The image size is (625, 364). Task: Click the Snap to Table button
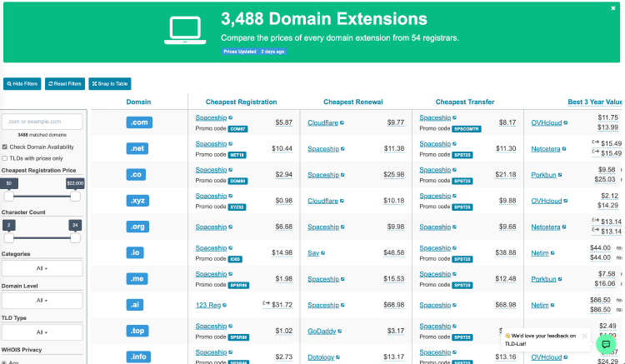(110, 83)
